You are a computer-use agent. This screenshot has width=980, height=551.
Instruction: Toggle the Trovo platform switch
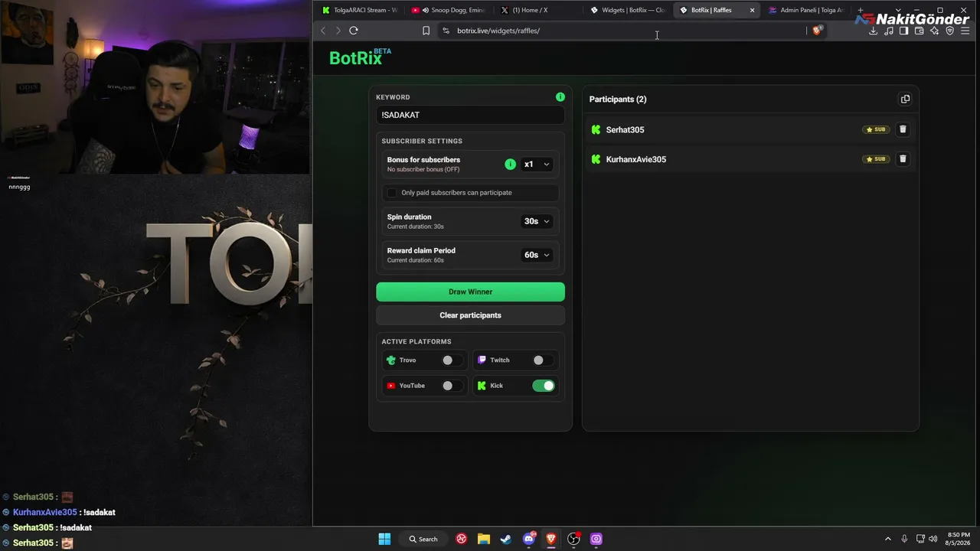click(451, 360)
